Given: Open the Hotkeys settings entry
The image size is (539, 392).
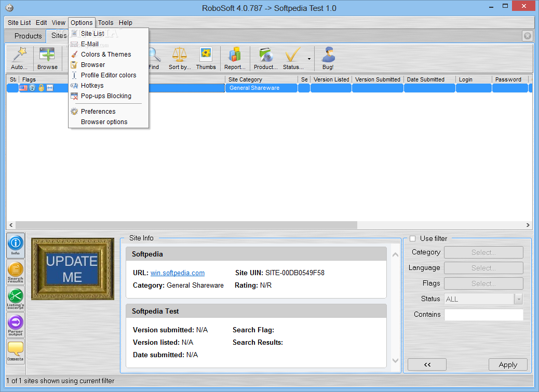Looking at the screenshot, I should pyautogui.click(x=109, y=86).
